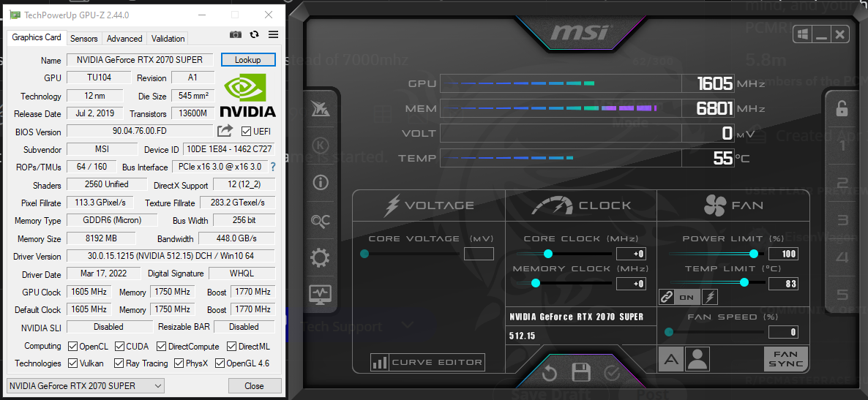
Task: Click the Fan Sync button
Action: (x=786, y=359)
